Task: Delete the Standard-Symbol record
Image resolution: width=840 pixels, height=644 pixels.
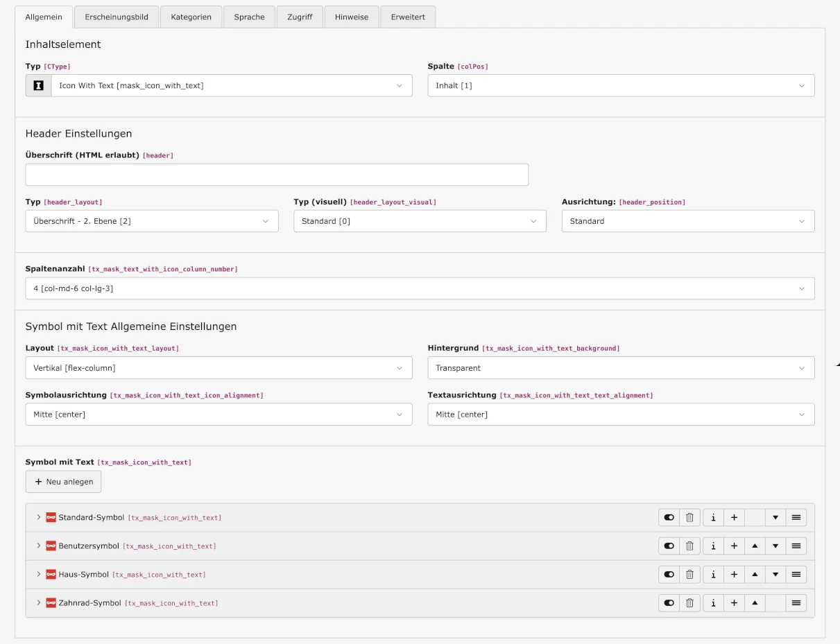Action: click(x=689, y=517)
